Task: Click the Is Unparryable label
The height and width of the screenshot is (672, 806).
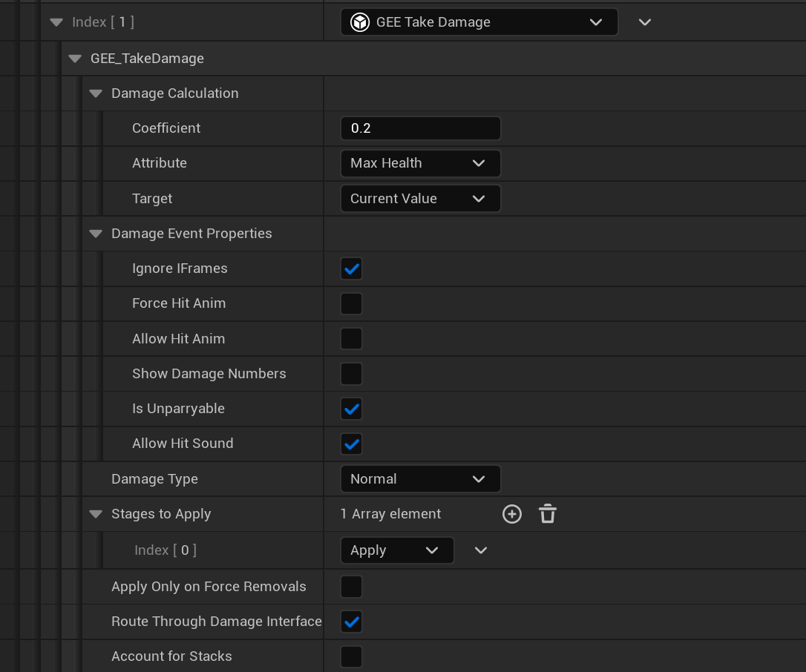Action: (x=178, y=409)
